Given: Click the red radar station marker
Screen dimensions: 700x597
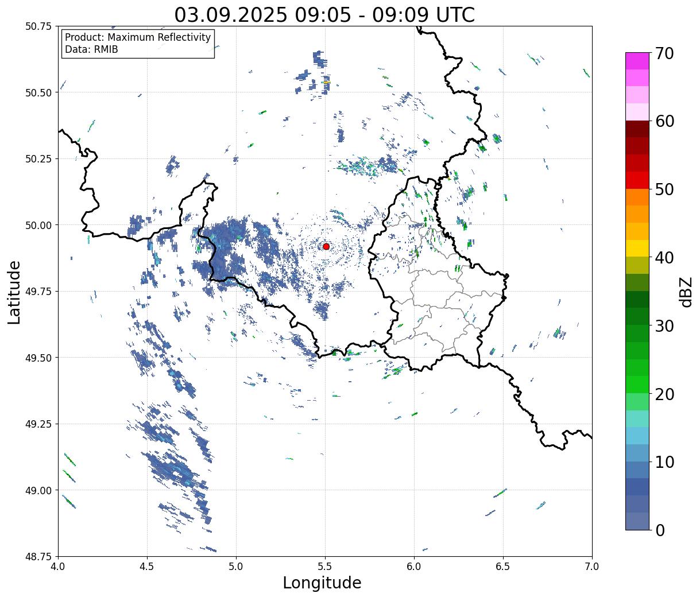Looking at the screenshot, I should [326, 246].
